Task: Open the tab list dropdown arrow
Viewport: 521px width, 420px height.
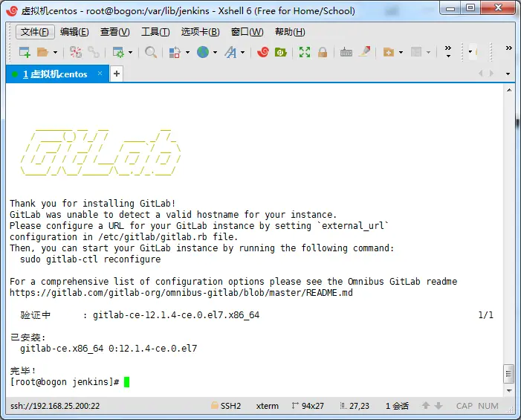Action: [508, 74]
